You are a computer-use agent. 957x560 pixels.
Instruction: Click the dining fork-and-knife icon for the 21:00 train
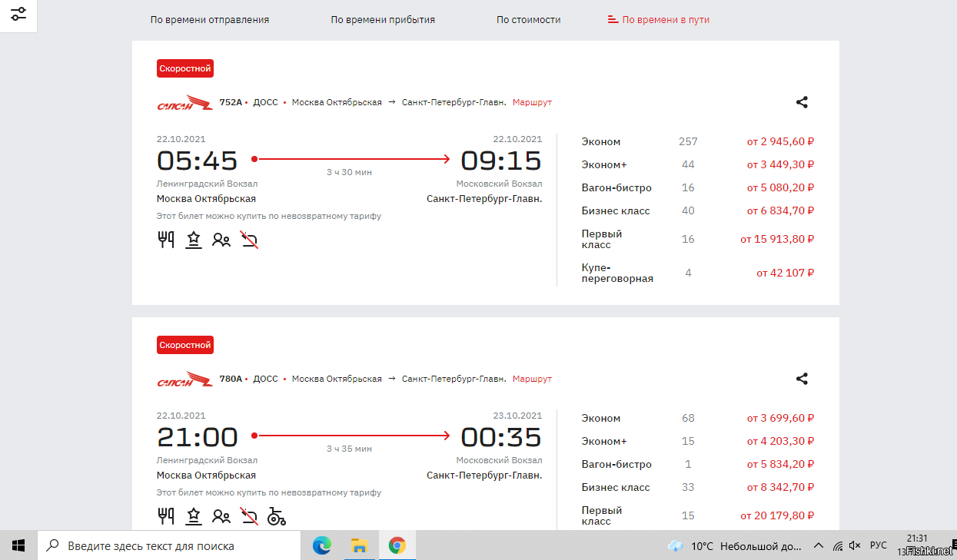166,516
